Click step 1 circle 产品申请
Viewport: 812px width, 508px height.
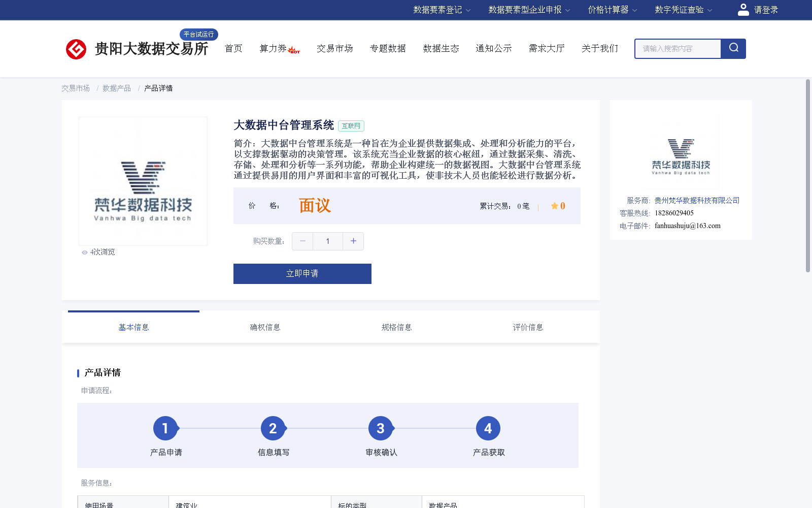[165, 429]
